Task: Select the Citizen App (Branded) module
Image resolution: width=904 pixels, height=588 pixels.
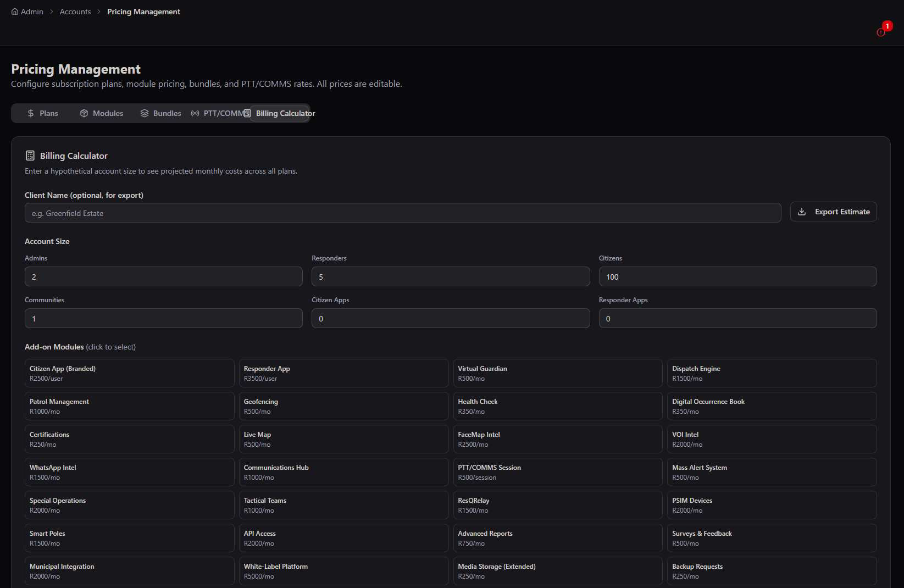Action: point(130,373)
